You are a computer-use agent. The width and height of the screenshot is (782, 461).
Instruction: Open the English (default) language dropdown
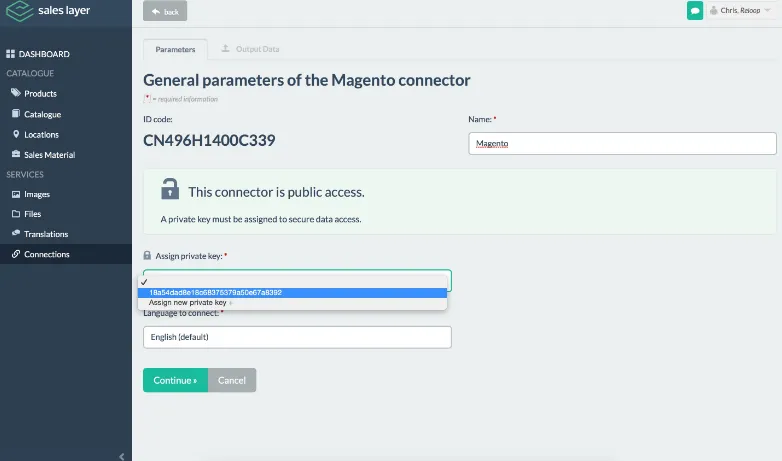[297, 337]
